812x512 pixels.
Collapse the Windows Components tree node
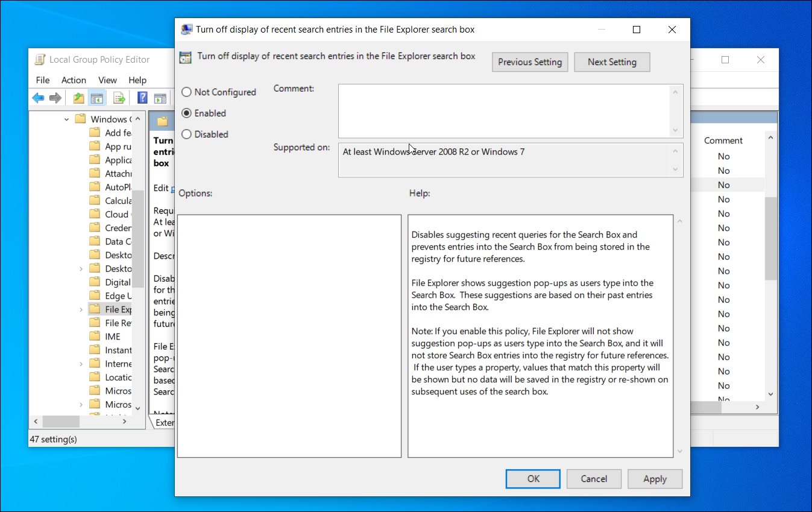pos(66,119)
